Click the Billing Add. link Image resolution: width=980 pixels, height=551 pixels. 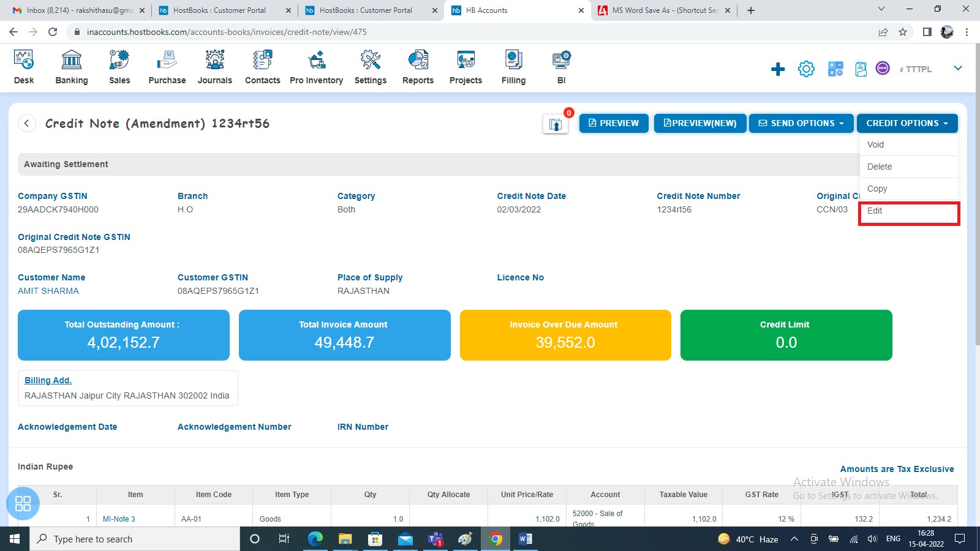[48, 380]
